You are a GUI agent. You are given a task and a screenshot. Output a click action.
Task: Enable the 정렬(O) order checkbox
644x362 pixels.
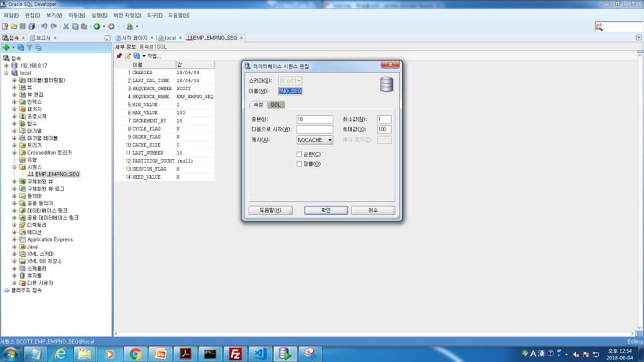tap(299, 163)
